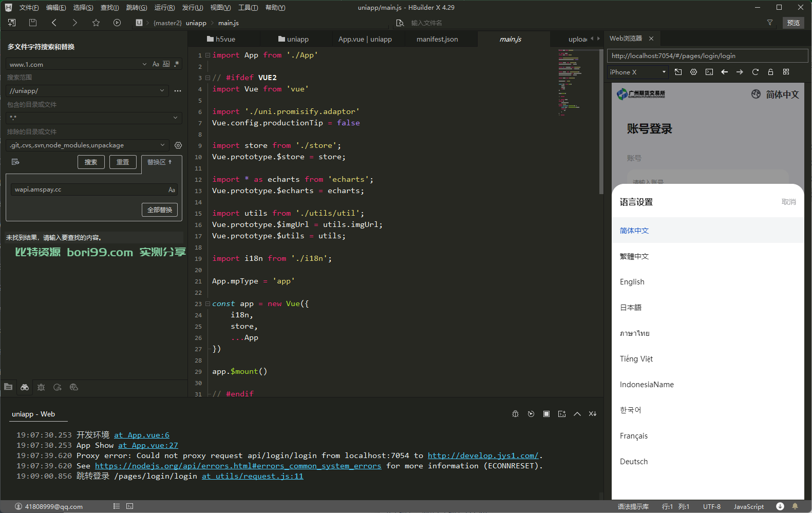812x513 pixels.
Task: Click the download arrow icon in status bar
Action: (780, 506)
